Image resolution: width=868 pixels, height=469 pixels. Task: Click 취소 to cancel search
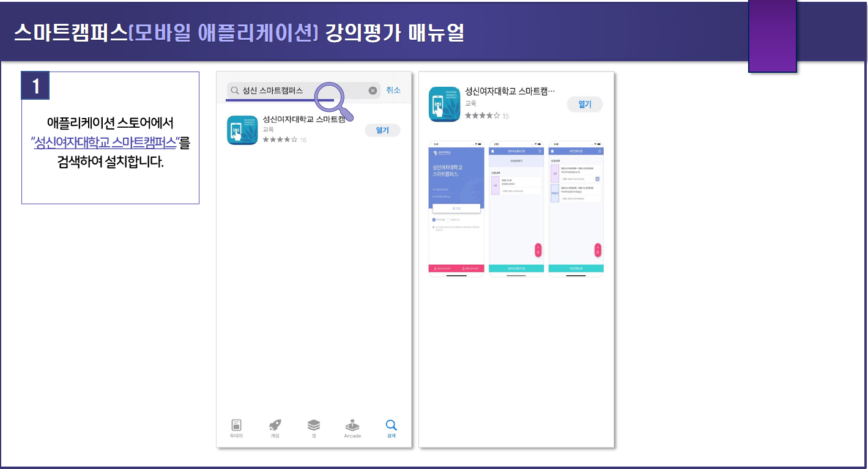(393, 90)
